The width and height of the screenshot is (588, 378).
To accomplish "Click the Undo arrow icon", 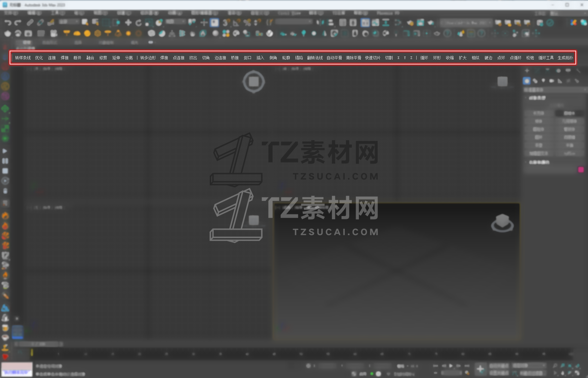I will pos(8,22).
